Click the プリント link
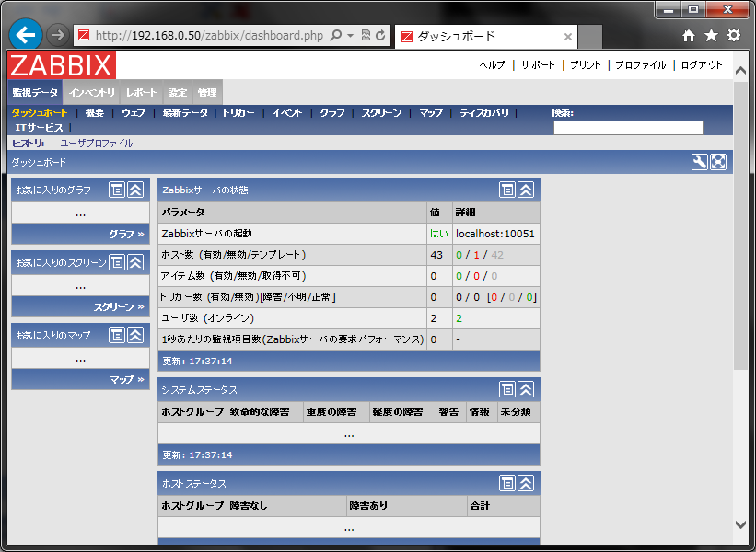 click(x=586, y=65)
